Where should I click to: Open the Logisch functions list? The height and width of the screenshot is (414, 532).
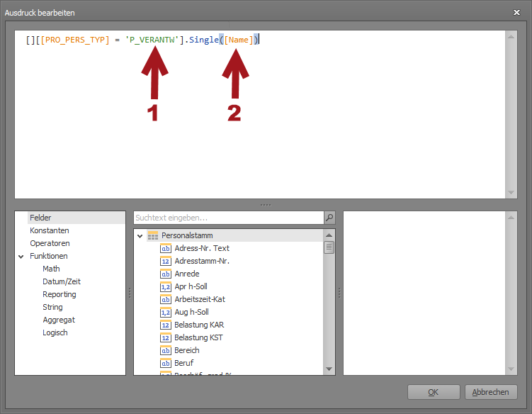pyautogui.click(x=55, y=332)
